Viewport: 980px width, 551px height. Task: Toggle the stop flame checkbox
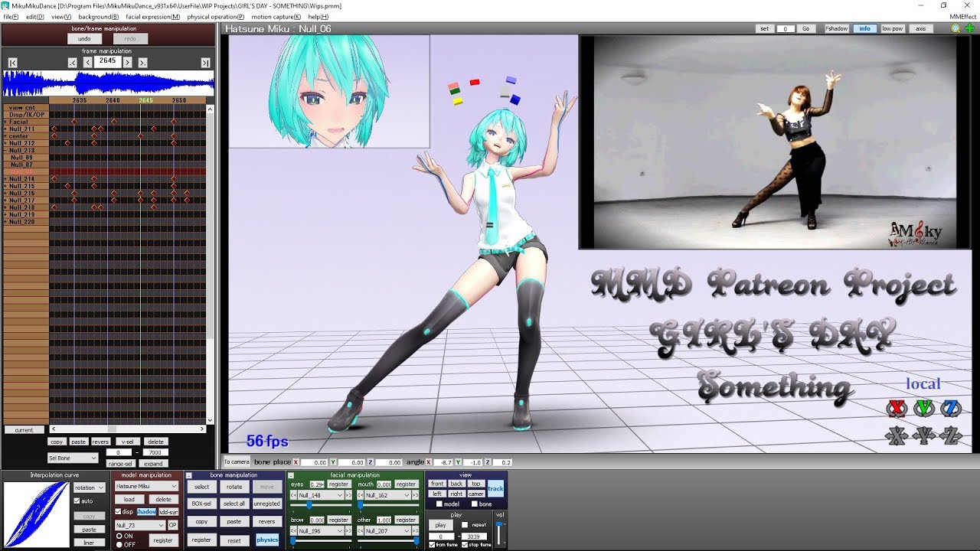(x=465, y=545)
